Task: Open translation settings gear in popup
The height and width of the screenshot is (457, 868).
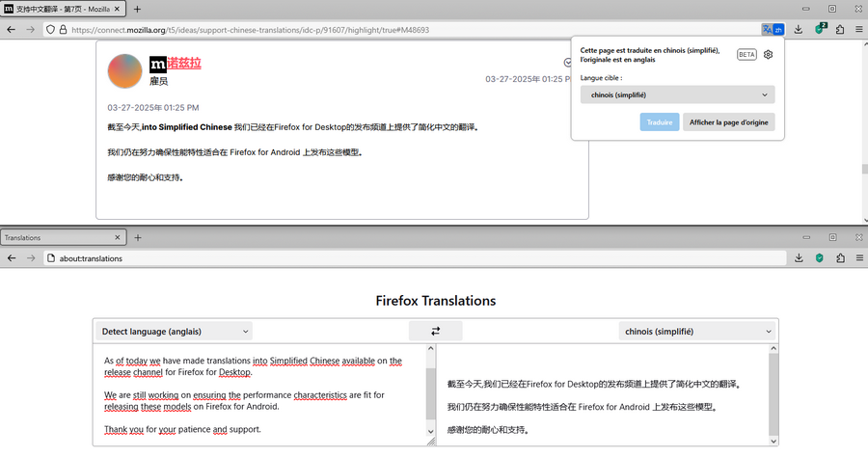Action: click(x=768, y=54)
